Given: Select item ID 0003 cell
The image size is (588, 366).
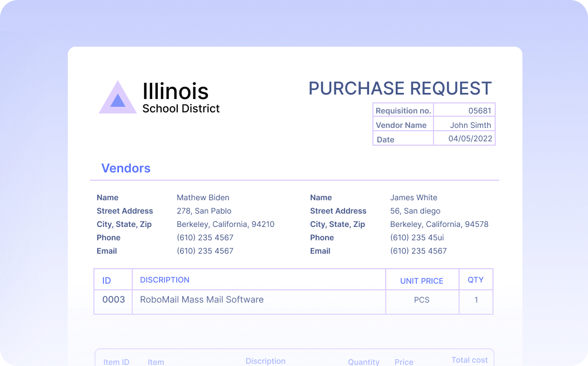Looking at the screenshot, I should [x=113, y=300].
